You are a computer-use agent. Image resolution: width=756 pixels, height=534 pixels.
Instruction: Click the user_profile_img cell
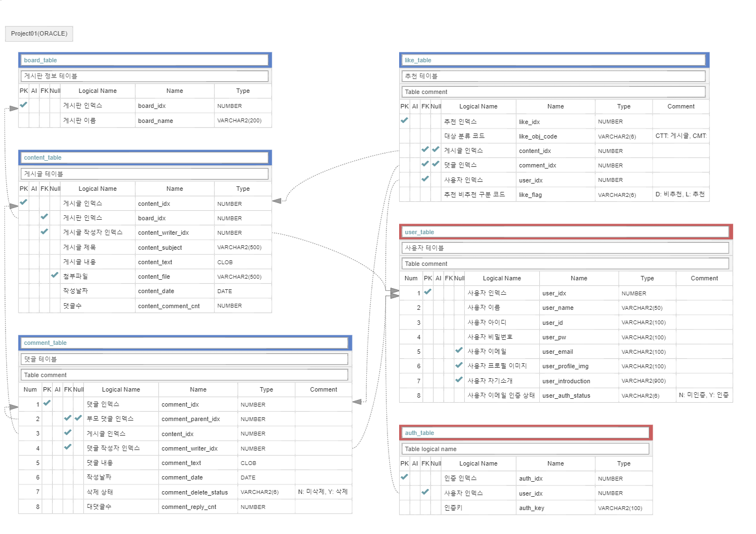(x=579, y=365)
